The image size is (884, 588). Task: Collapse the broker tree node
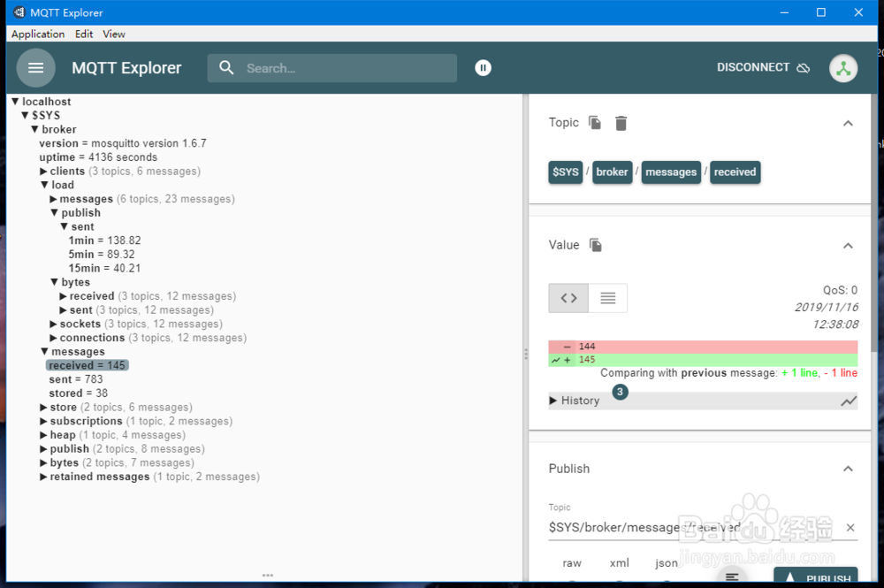[x=34, y=129]
